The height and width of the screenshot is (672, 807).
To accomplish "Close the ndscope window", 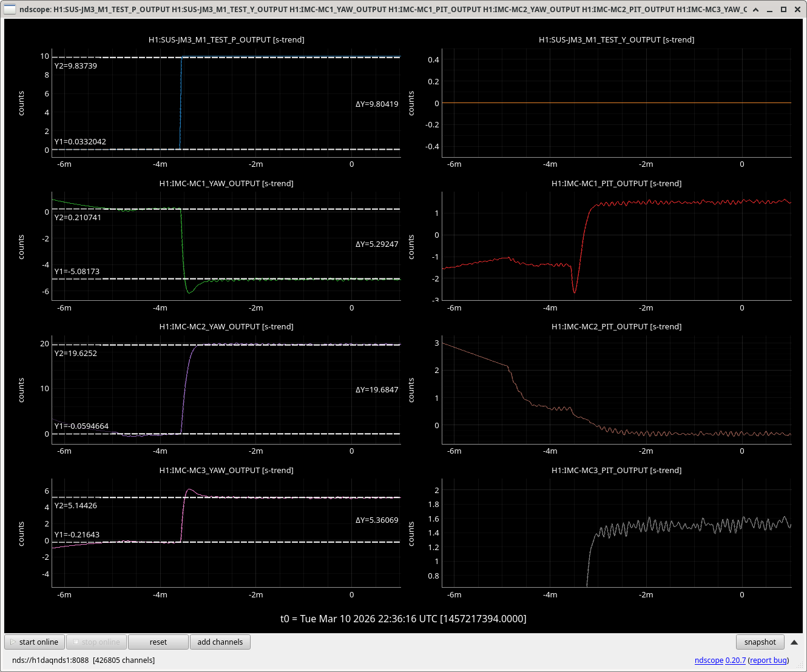I will (796, 9).
